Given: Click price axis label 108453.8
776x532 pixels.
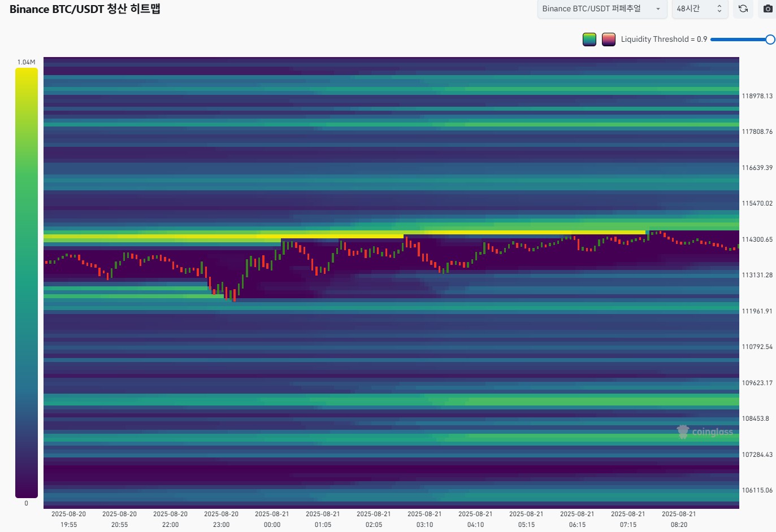Looking at the screenshot, I should point(756,418).
